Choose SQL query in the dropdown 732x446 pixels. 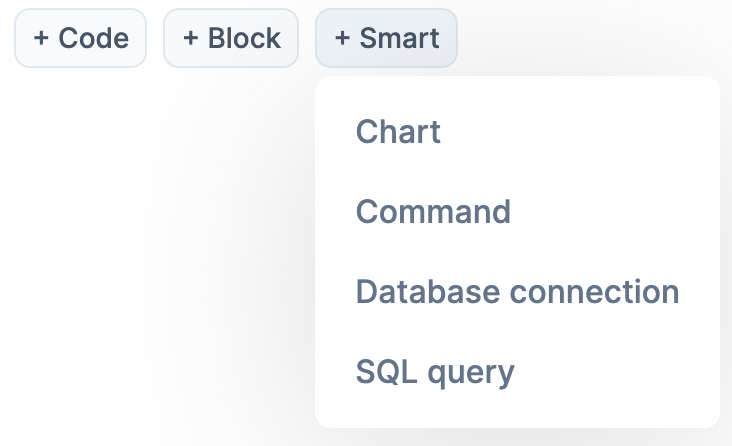(435, 372)
